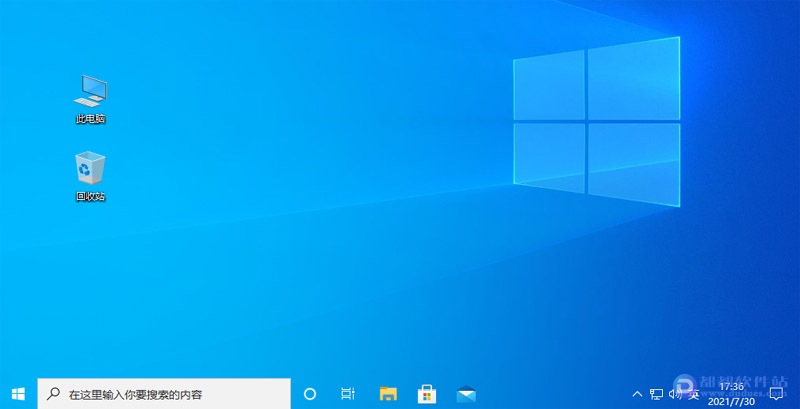Viewport: 800px width, 409px height.
Task: Open Task View on the taskbar
Action: 347,394
